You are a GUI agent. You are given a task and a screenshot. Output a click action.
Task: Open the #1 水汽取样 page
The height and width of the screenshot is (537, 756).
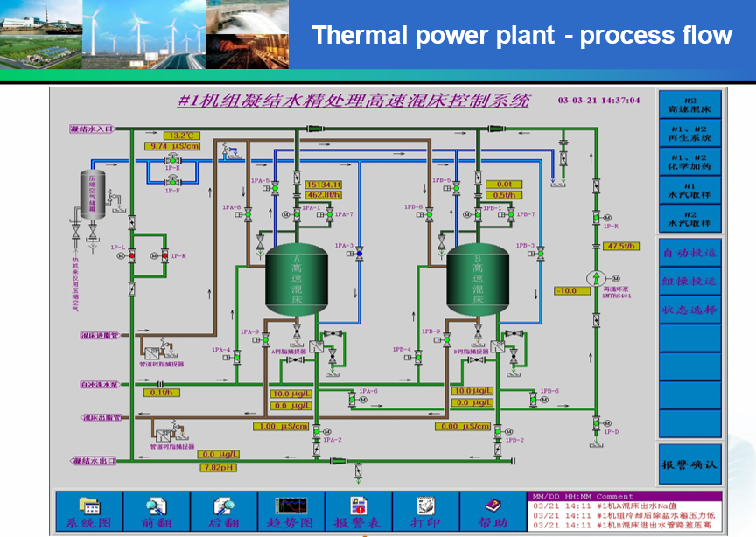[689, 189]
